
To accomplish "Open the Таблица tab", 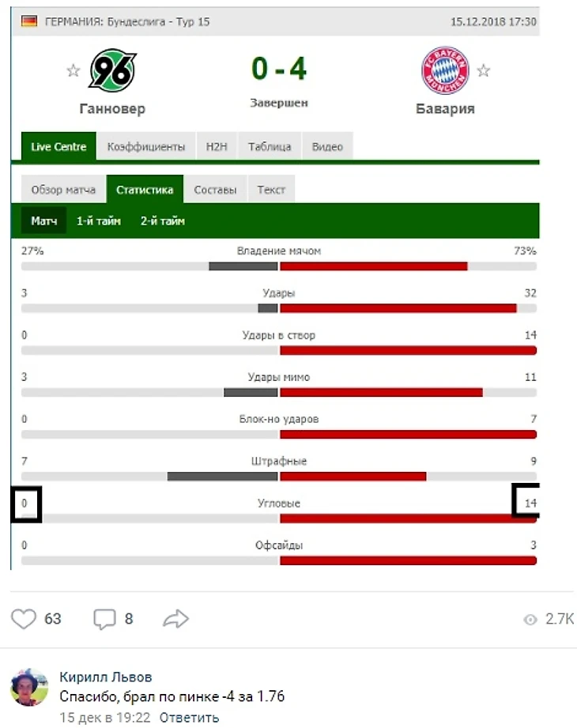I will click(x=270, y=147).
